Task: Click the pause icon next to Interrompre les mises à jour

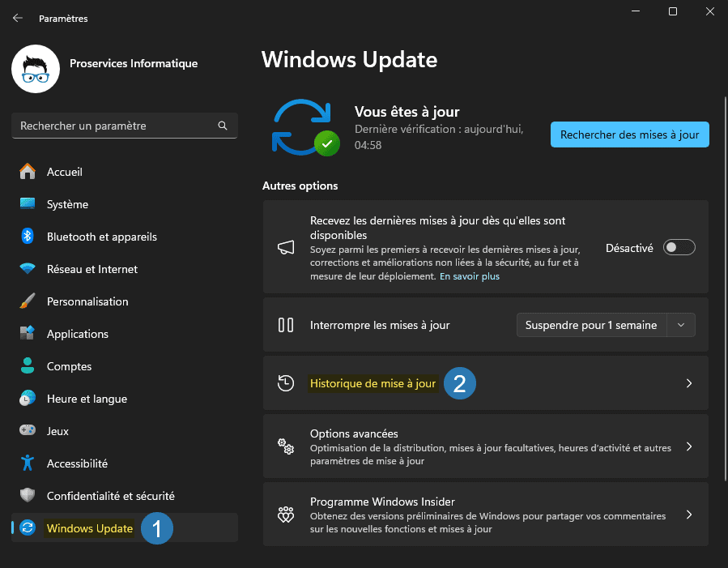Action: pyautogui.click(x=285, y=324)
